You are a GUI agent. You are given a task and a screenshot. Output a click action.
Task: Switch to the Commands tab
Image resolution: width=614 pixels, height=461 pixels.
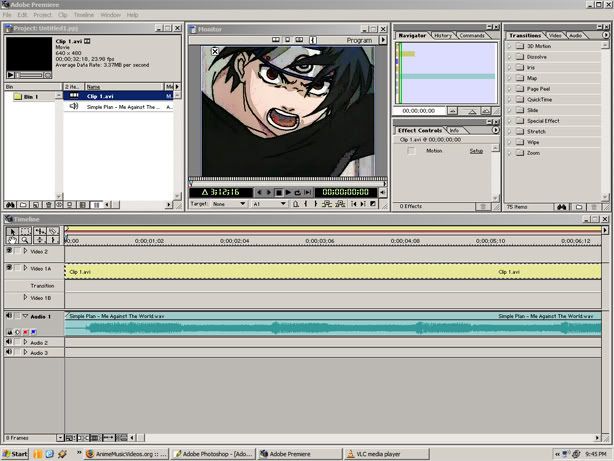[x=472, y=36]
